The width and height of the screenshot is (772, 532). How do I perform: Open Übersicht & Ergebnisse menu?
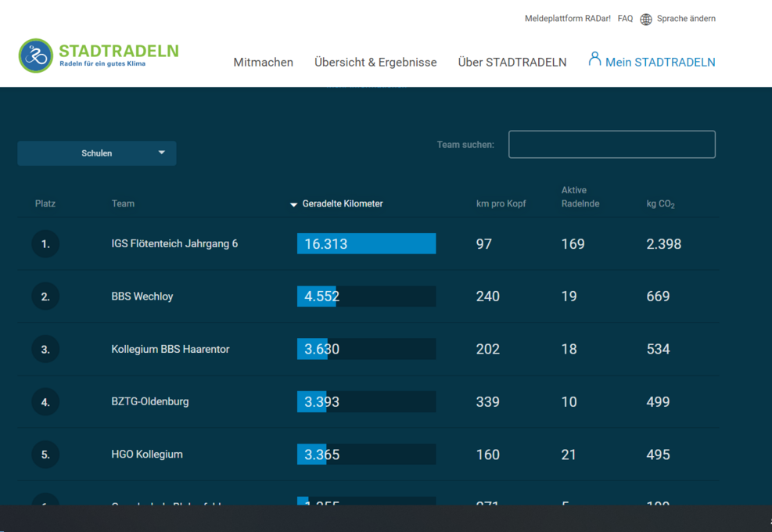tap(375, 62)
